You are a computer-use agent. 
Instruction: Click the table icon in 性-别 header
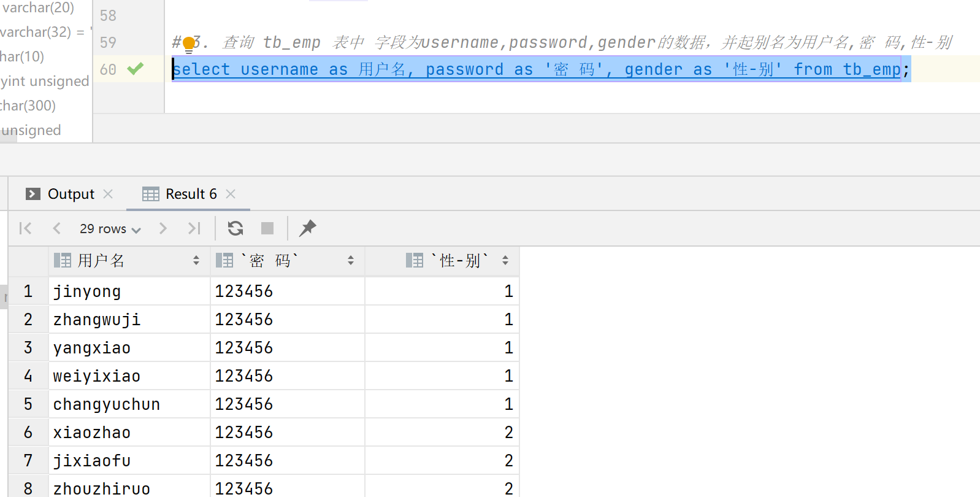tap(415, 261)
